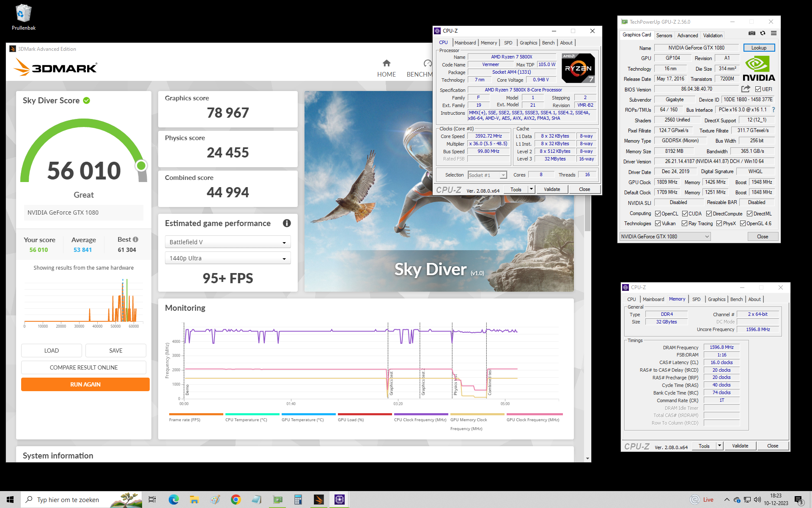812x508 pixels.
Task: Open Google Chrome from the taskbar
Action: point(236,500)
